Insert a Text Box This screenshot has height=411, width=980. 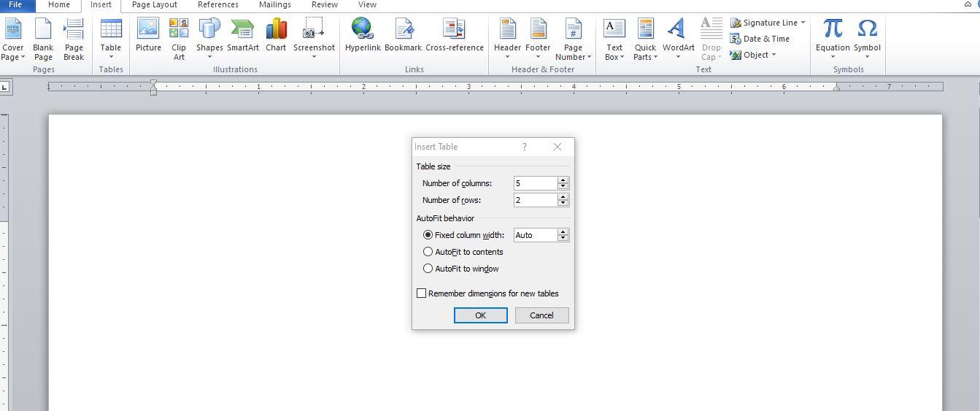(x=614, y=39)
